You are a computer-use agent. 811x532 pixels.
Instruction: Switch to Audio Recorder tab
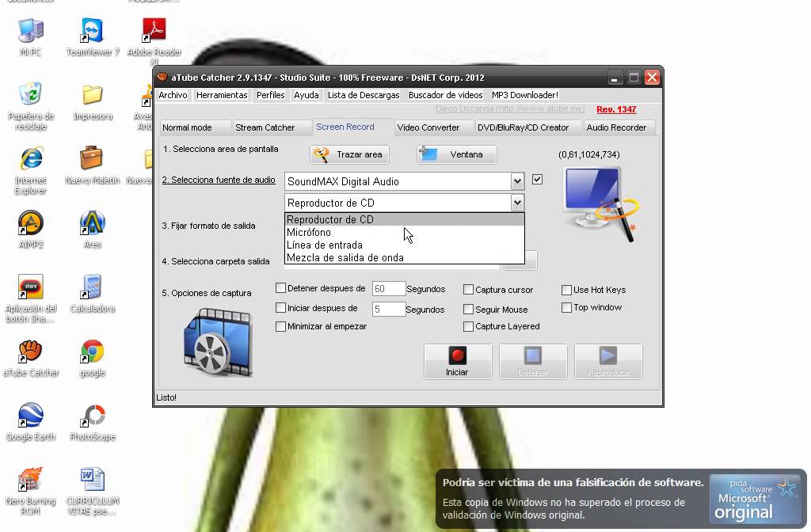[x=619, y=127]
